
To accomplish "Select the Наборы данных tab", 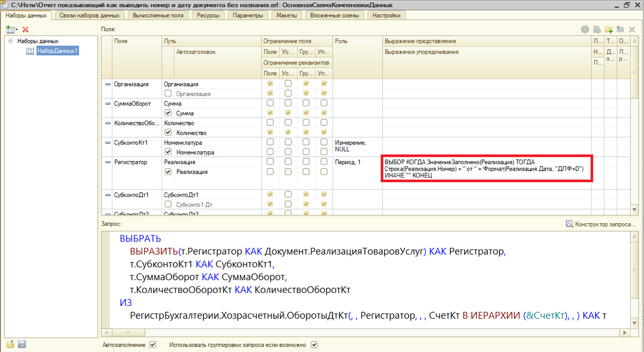I will [x=26, y=16].
